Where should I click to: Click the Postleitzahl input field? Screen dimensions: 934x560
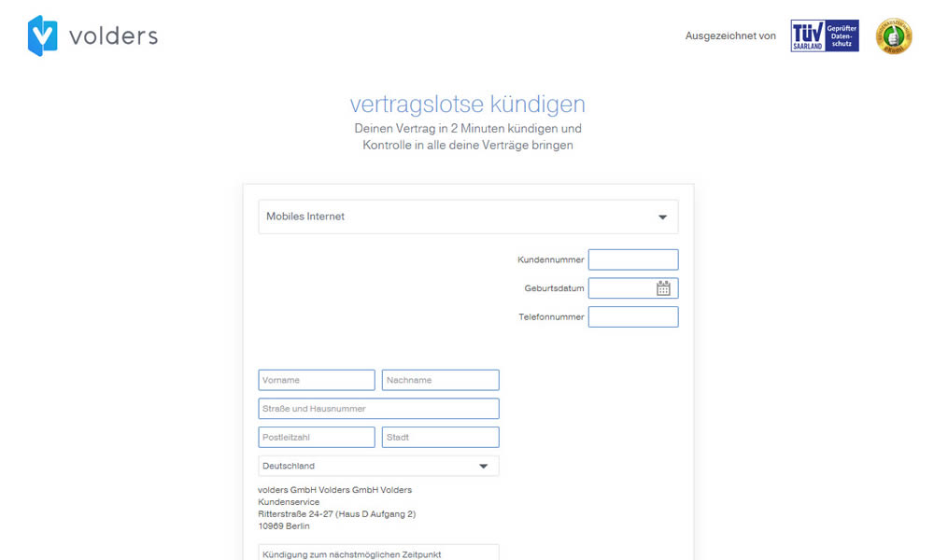tap(316, 437)
